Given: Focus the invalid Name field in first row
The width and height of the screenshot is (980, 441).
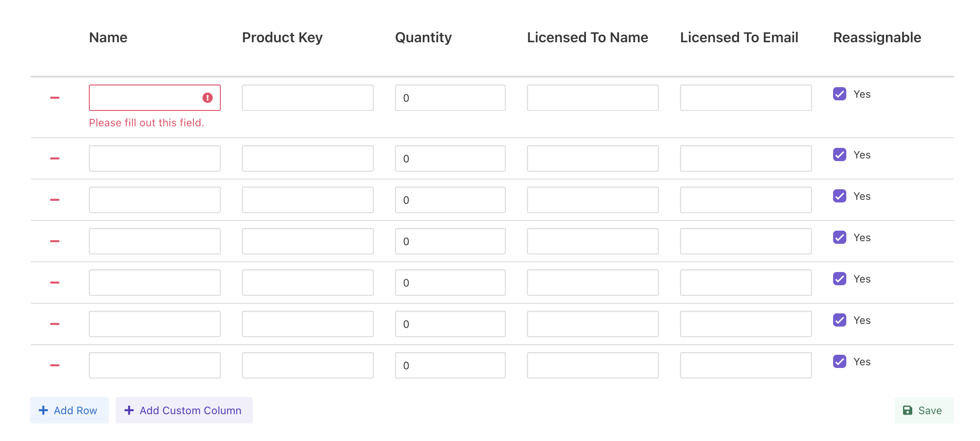Looking at the screenshot, I should (145, 98).
